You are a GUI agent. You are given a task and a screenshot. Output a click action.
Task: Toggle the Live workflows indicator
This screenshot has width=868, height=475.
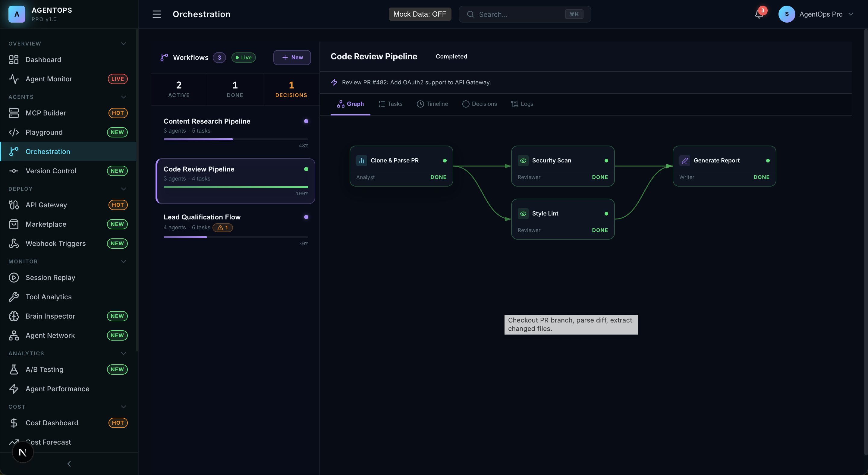tap(243, 58)
